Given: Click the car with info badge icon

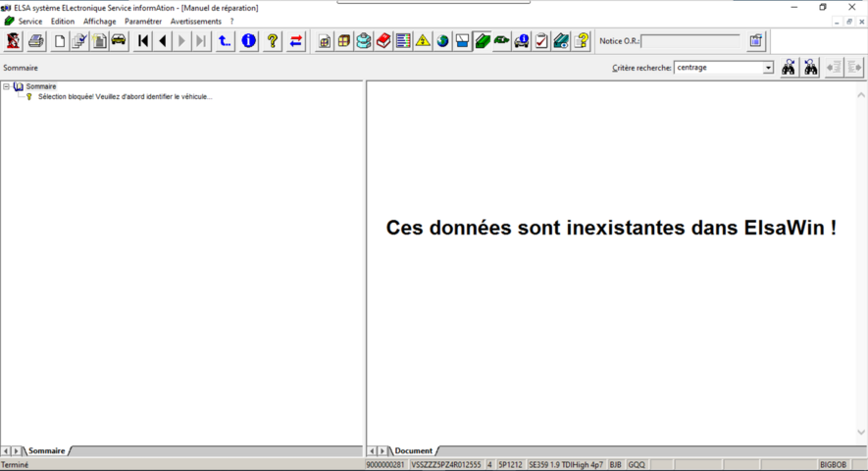Looking at the screenshot, I should click(x=522, y=41).
